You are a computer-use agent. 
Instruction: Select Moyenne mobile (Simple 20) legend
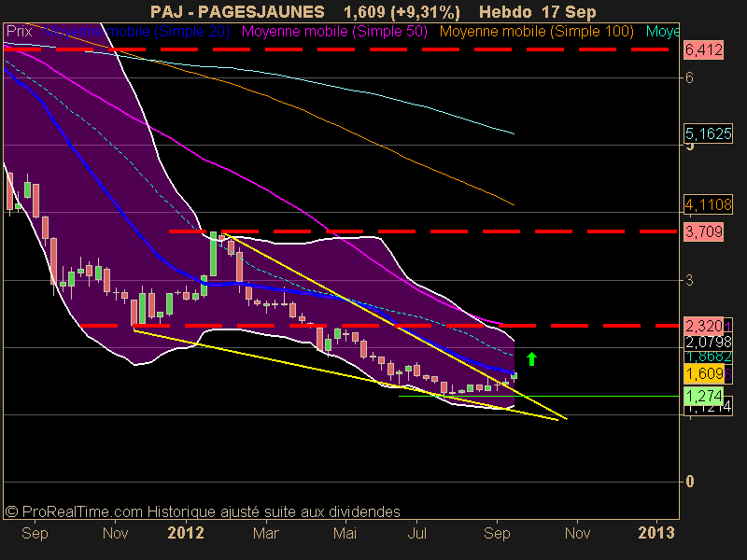[x=136, y=32]
